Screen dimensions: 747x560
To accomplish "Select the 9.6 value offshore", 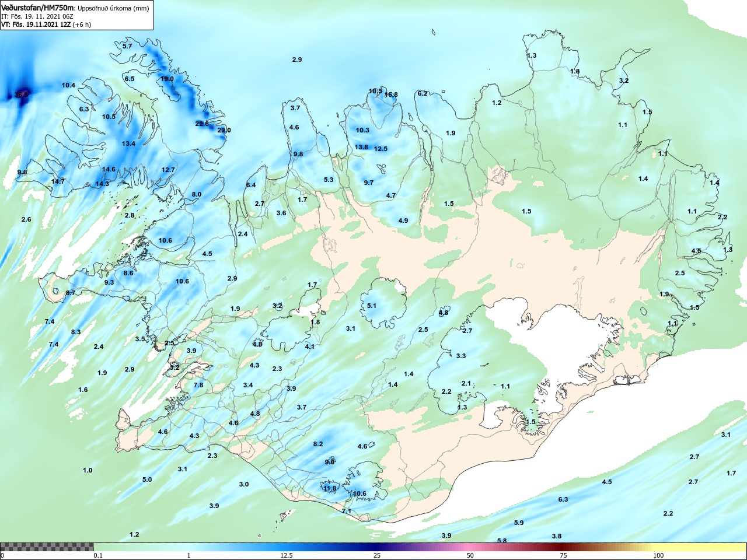I will pos(22,172).
